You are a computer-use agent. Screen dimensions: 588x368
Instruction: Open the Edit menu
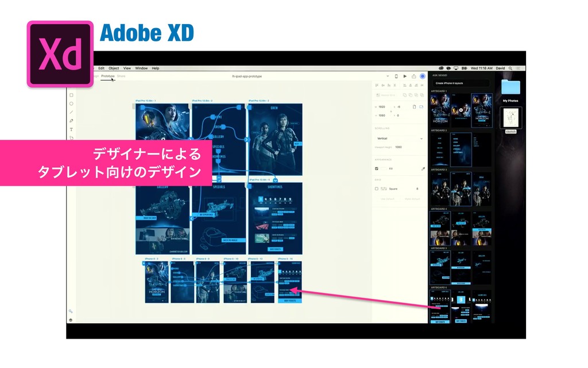point(101,68)
